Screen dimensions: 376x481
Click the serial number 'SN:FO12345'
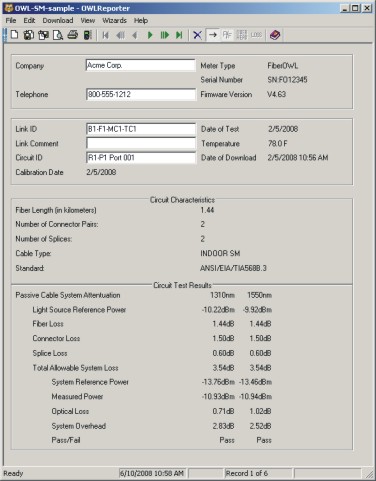[x=287, y=80]
